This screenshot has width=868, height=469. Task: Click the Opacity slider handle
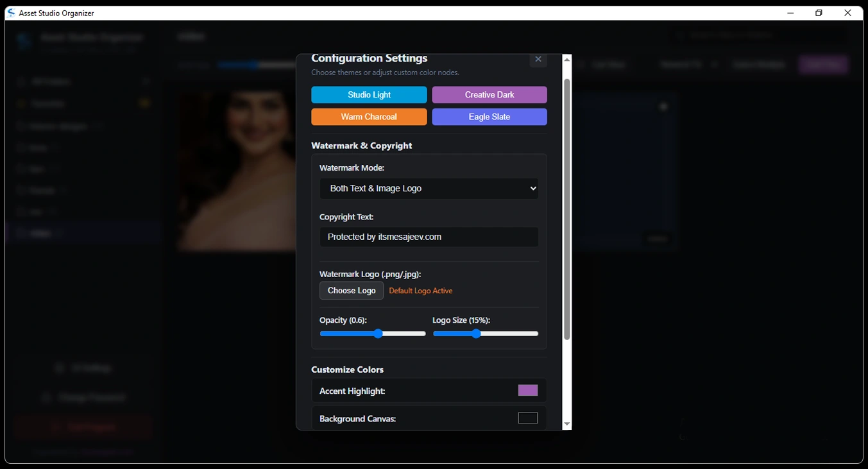(378, 334)
